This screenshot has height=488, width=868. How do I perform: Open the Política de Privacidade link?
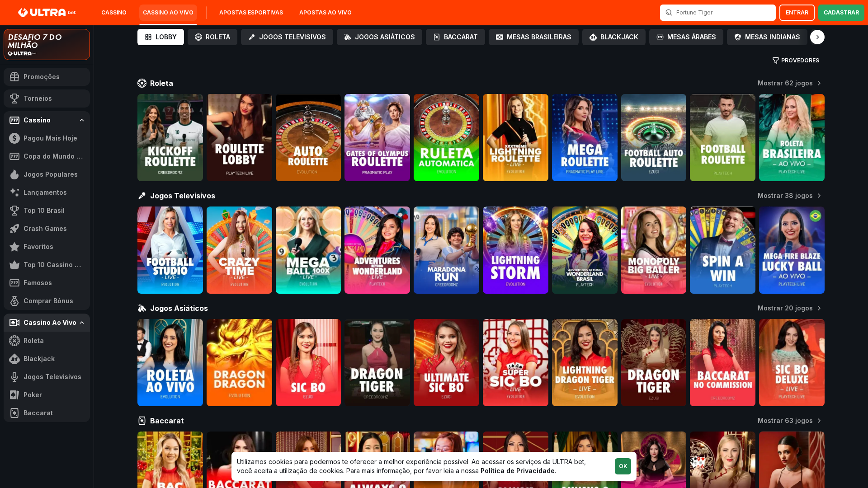point(518,471)
